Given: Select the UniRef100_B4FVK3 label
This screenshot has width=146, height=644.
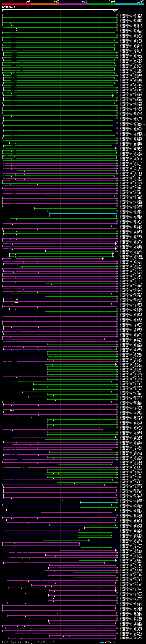Looking at the screenshot, I should click(x=131, y=273).
